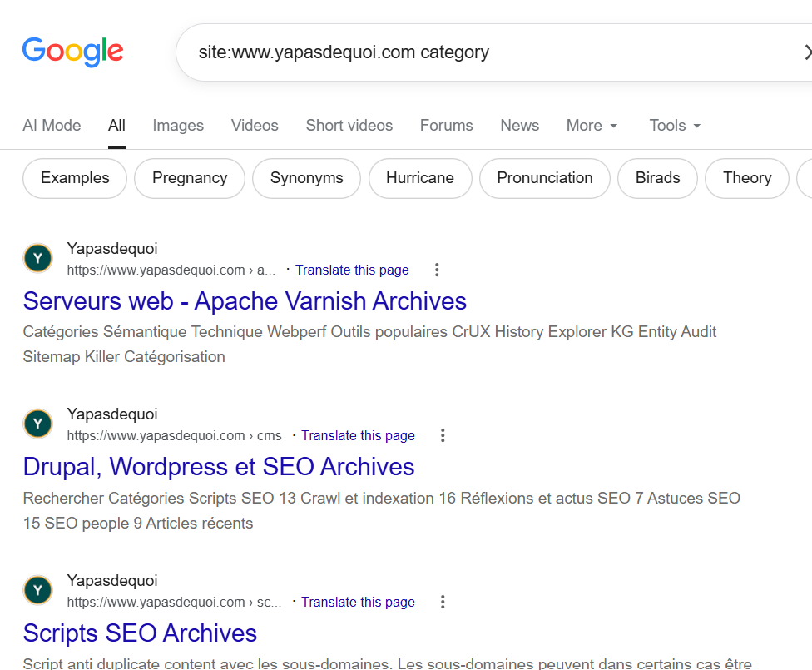Translate the Scripts SEO Archives page

(358, 602)
